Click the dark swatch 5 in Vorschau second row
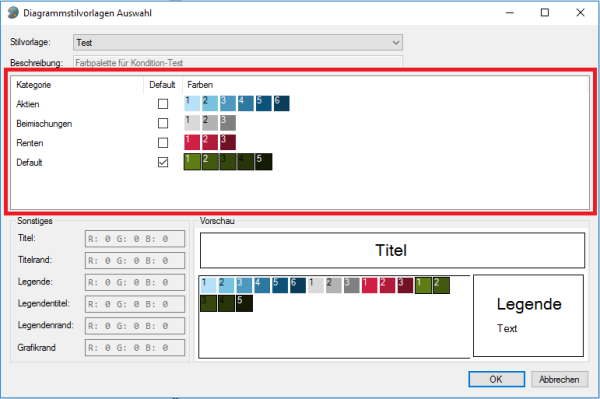The width and height of the screenshot is (600, 399). pos(245,303)
